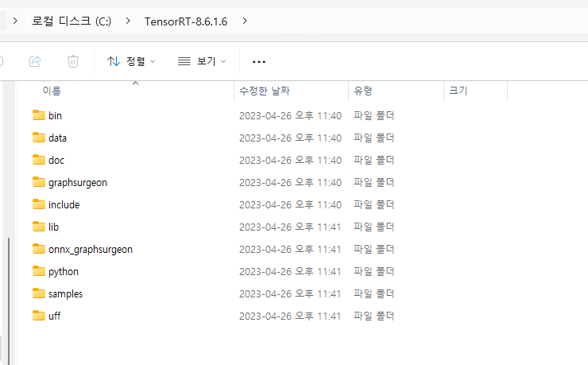
Task: Open the 보기 view dropdown
Action: click(x=202, y=61)
